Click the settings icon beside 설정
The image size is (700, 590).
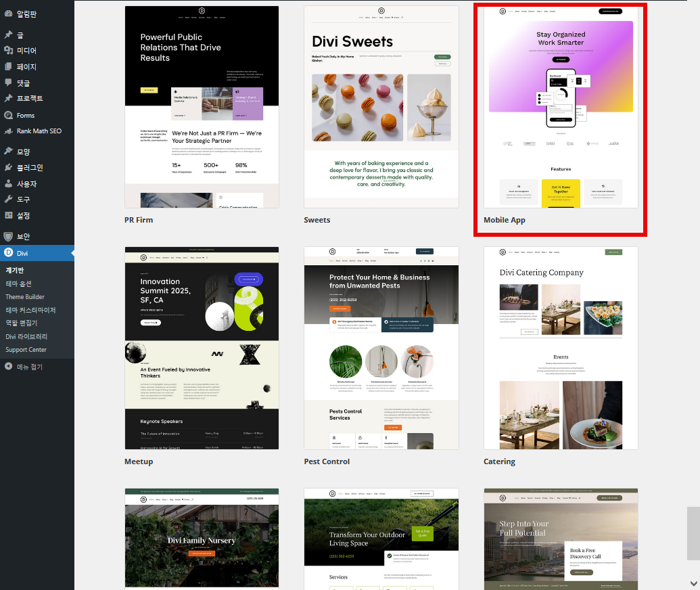point(8,215)
